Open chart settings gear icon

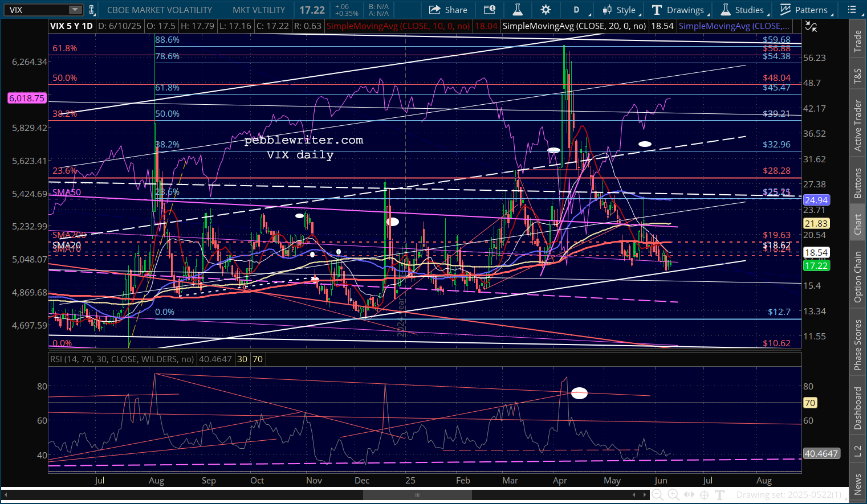click(x=546, y=10)
